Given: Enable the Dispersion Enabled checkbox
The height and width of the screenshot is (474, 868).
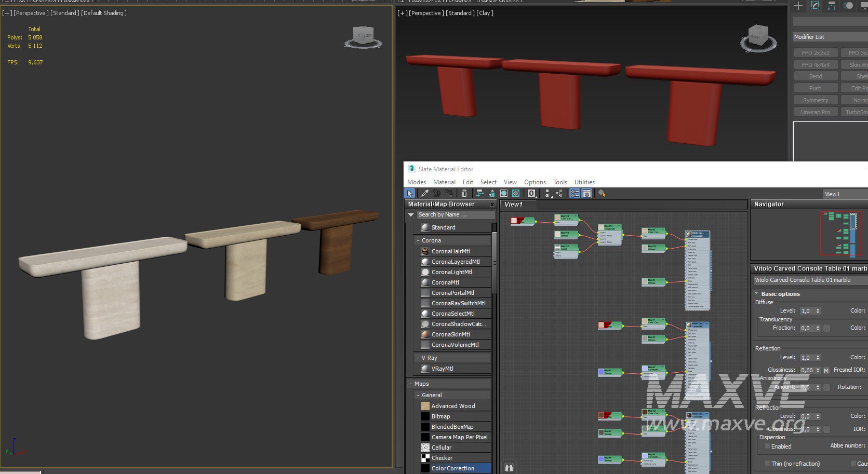Looking at the screenshot, I should [768, 446].
